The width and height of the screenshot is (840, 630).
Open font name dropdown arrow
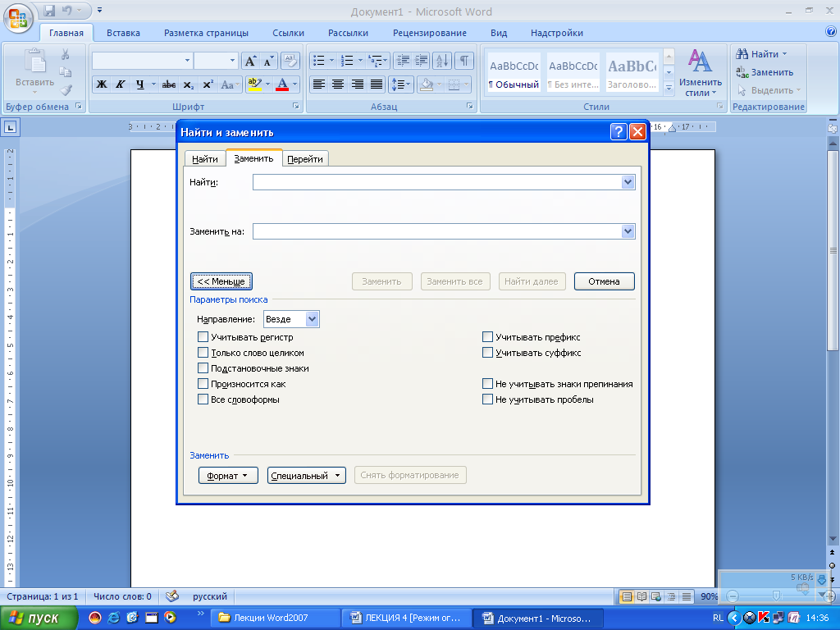point(187,61)
